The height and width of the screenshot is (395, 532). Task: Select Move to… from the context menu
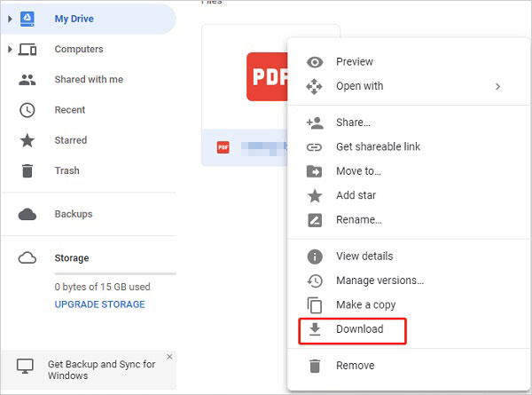click(x=358, y=171)
